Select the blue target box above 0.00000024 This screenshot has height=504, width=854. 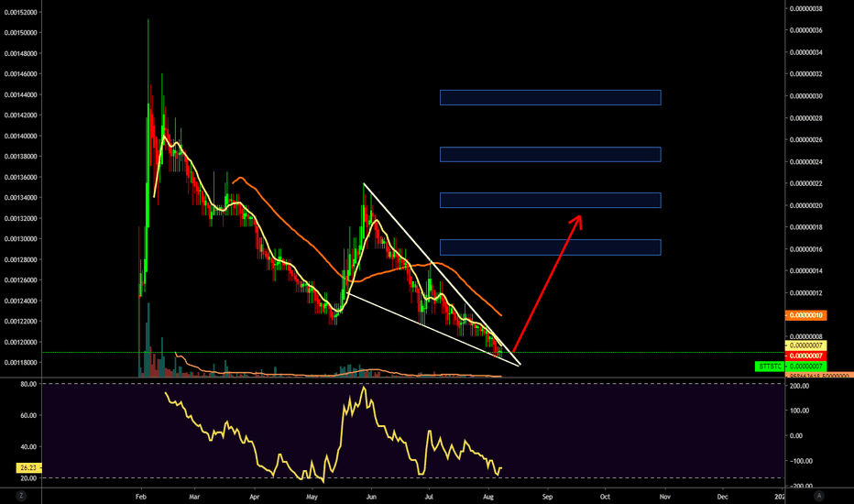point(550,154)
